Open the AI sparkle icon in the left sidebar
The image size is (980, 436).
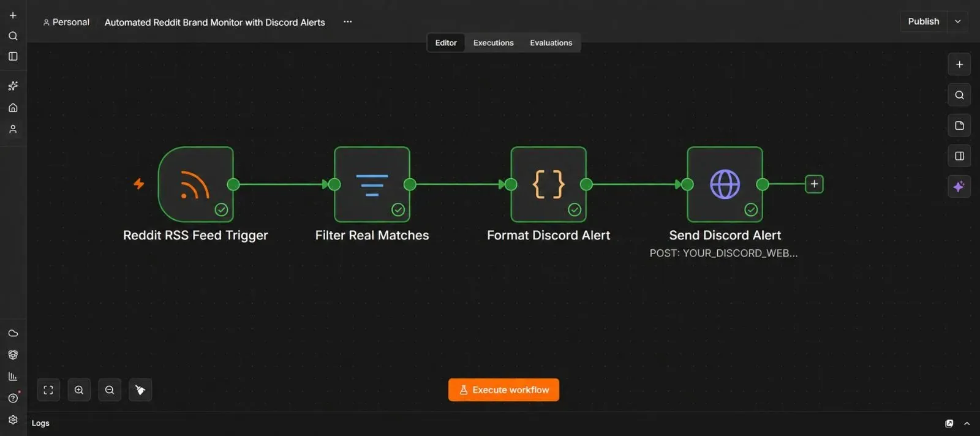tap(13, 86)
